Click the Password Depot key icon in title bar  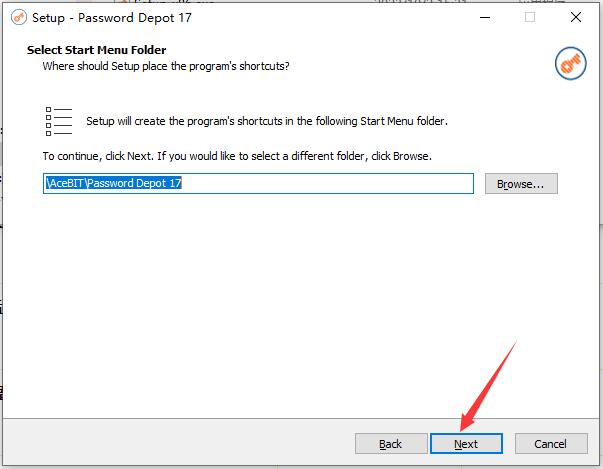coord(19,17)
